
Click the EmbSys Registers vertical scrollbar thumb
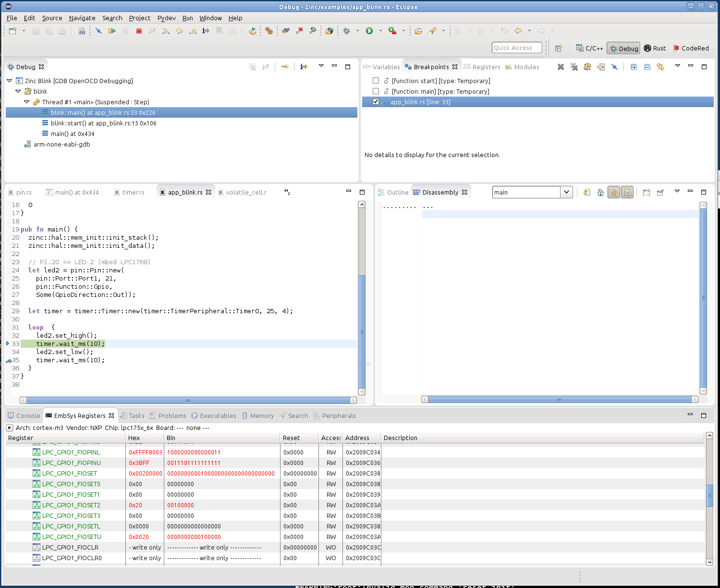(709, 496)
